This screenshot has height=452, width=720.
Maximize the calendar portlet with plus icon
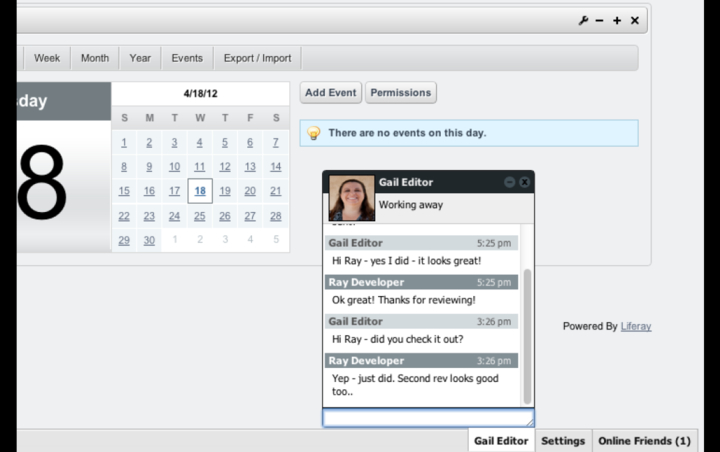coord(617,20)
